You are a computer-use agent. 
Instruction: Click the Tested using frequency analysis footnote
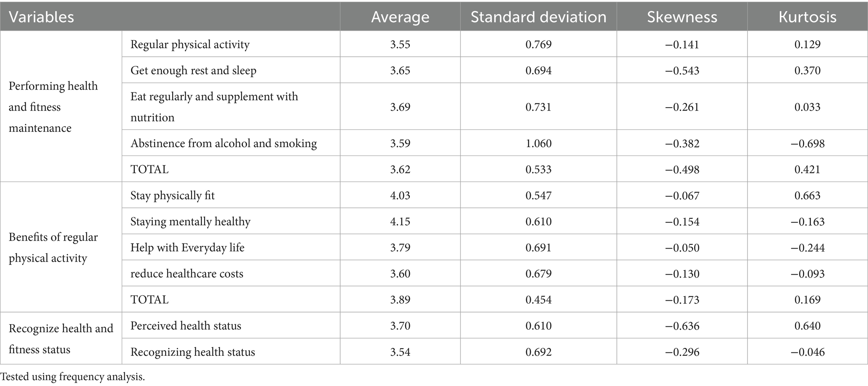point(73,377)
